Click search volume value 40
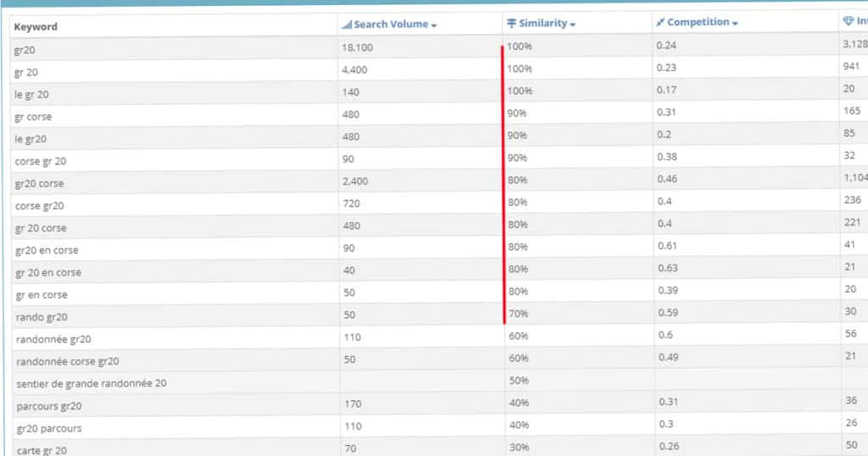The height and width of the screenshot is (456, 868). [348, 270]
